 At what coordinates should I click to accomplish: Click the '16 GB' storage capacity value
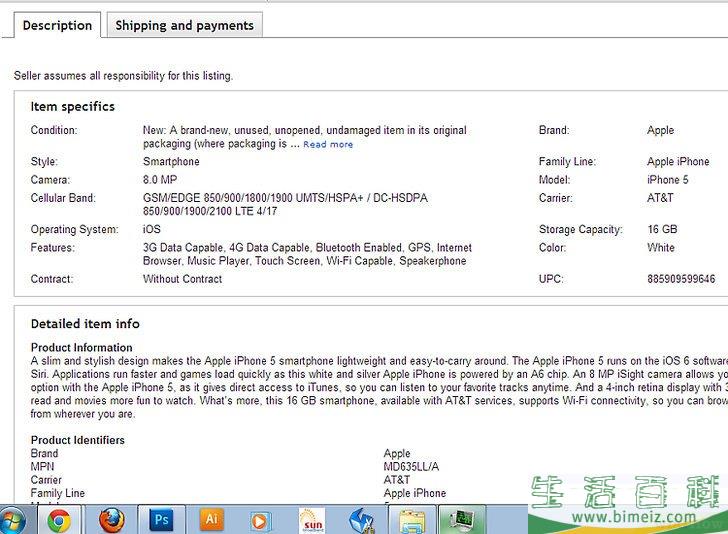point(662,229)
